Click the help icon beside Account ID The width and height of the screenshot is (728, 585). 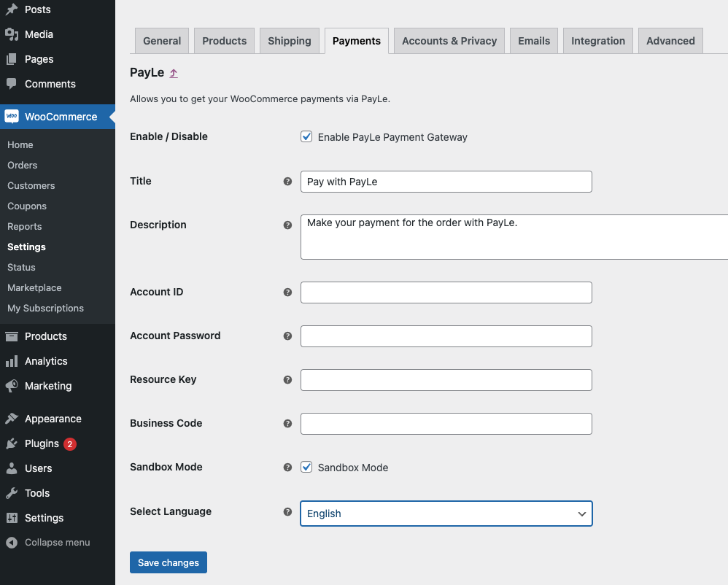288,292
